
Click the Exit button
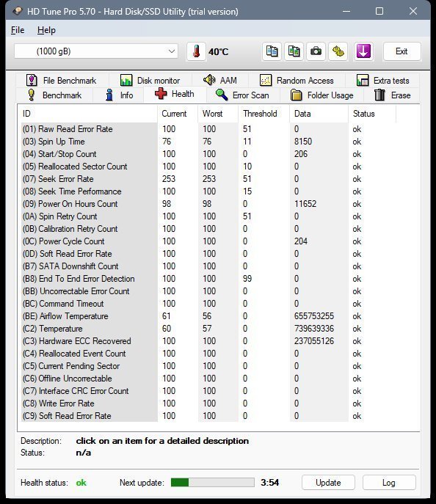coord(402,51)
